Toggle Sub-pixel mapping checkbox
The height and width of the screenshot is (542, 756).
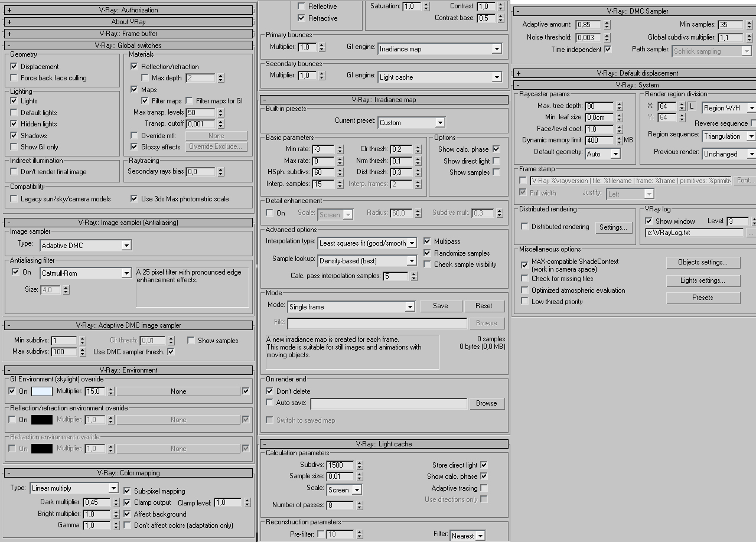coord(128,491)
